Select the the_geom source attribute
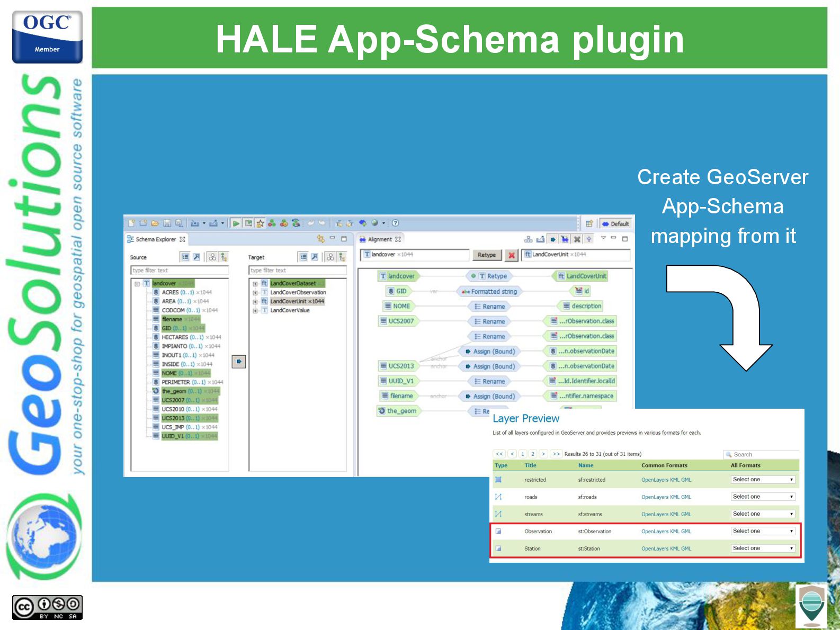This screenshot has height=630, width=840. click(186, 391)
